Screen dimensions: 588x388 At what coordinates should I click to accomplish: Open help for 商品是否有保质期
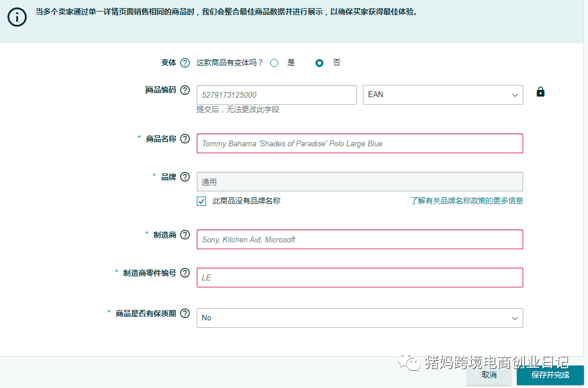[185, 313]
